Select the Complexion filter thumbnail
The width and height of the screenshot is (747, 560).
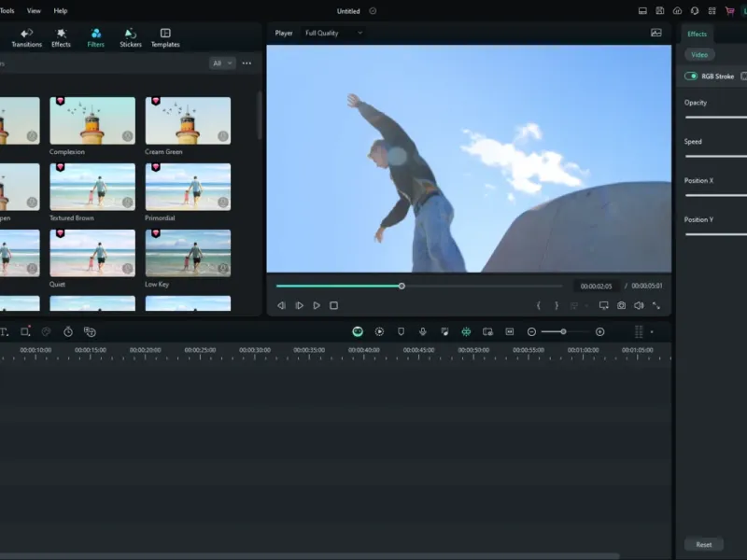(x=92, y=120)
